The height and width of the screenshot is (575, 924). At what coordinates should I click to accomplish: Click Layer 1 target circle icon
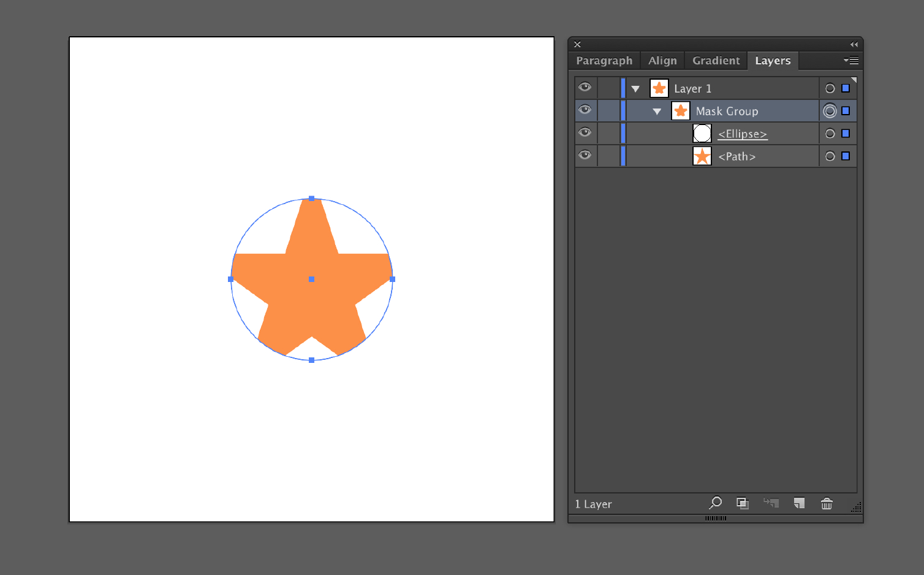tap(830, 88)
